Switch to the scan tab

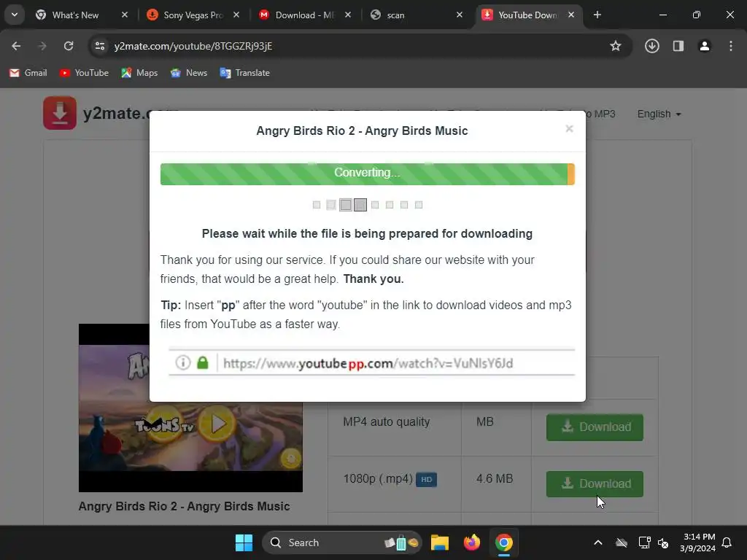pyautogui.click(x=416, y=15)
